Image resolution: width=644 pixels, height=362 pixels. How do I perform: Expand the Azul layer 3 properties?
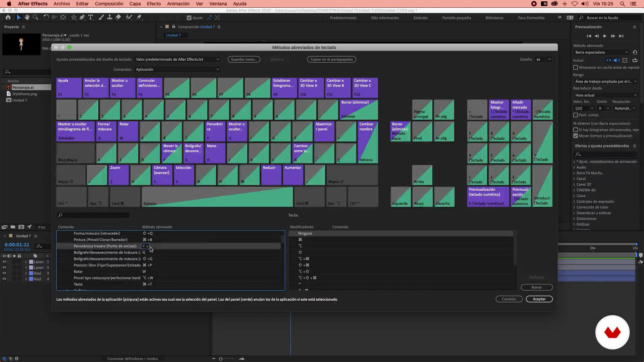26,273
